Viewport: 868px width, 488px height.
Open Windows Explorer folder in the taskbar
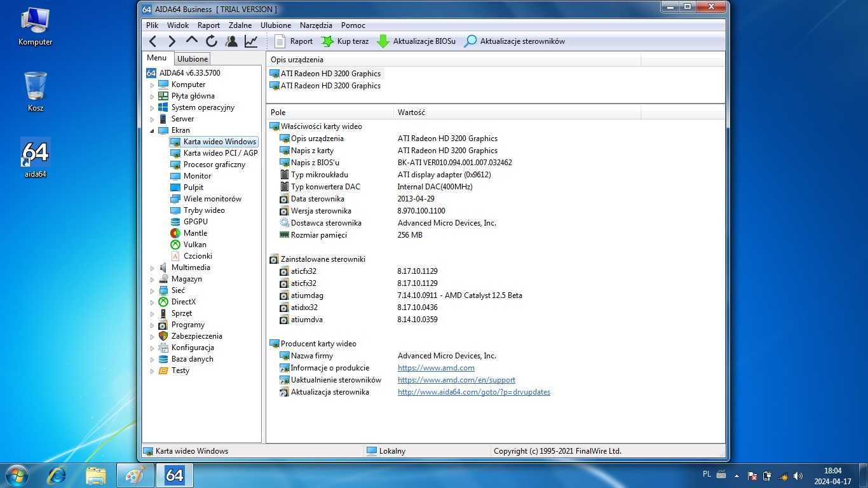pos(96,475)
